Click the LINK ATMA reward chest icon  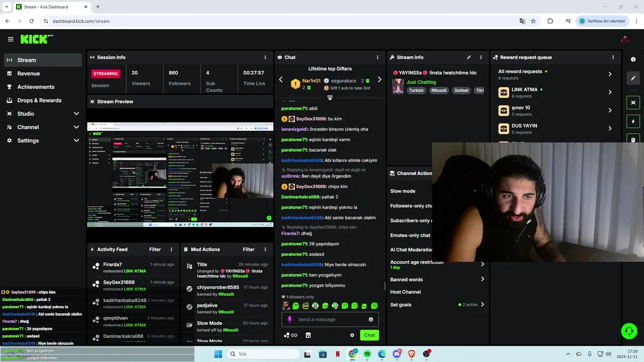[x=504, y=93]
